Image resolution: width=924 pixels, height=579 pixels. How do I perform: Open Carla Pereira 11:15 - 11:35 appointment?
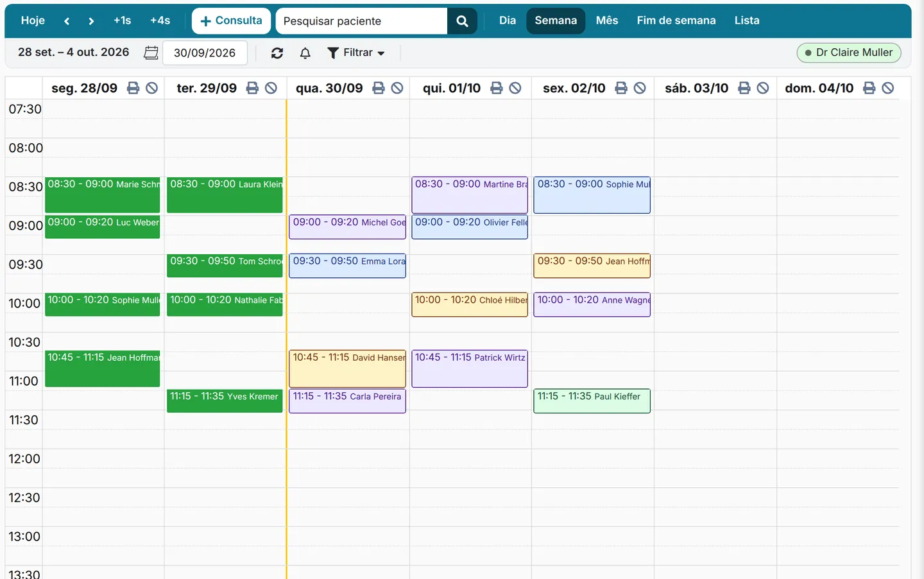[347, 401]
